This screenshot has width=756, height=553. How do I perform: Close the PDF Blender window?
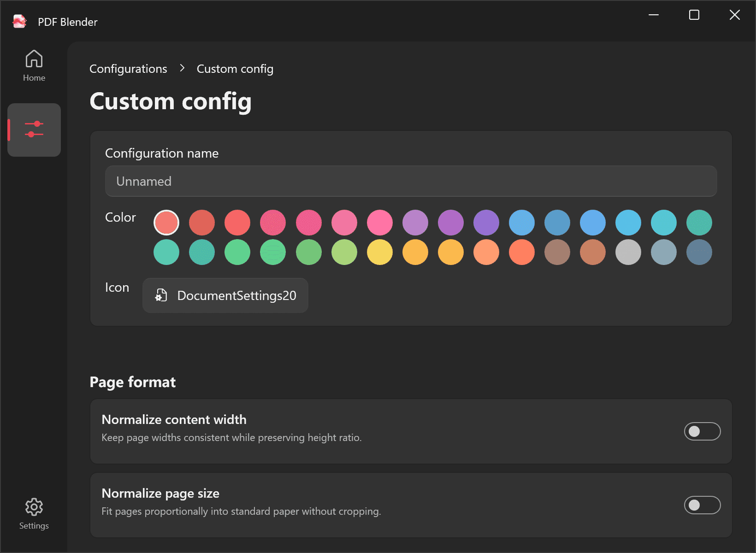(735, 15)
